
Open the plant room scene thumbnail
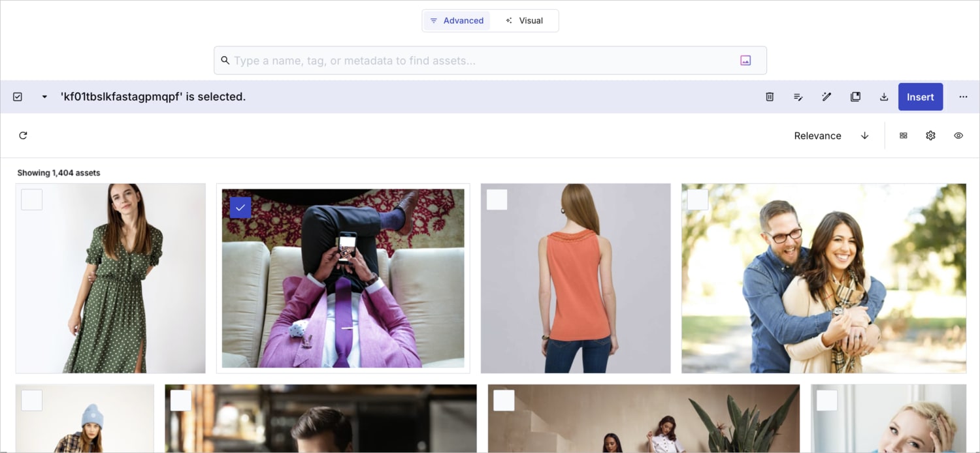click(x=644, y=418)
